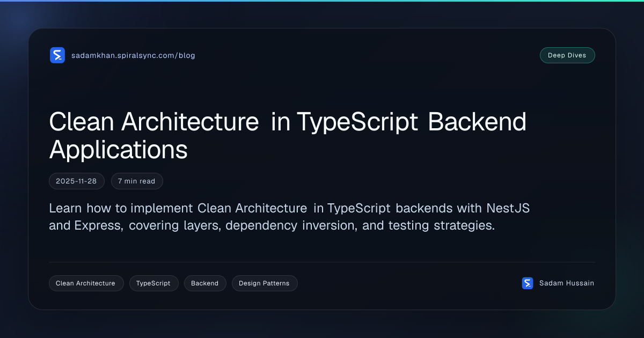The height and width of the screenshot is (338, 644).
Task: Open the sadamkhan.spiralsync.com/blog link
Action: tap(133, 55)
